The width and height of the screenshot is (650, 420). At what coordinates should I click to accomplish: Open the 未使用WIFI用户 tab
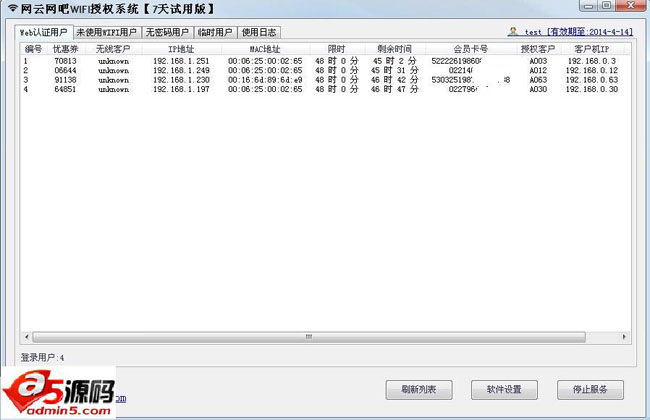107,32
